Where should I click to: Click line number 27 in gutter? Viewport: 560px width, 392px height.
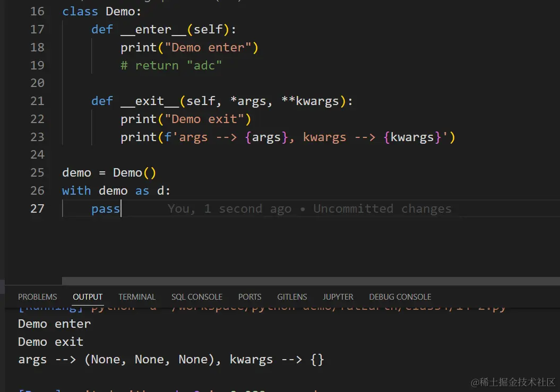37,208
